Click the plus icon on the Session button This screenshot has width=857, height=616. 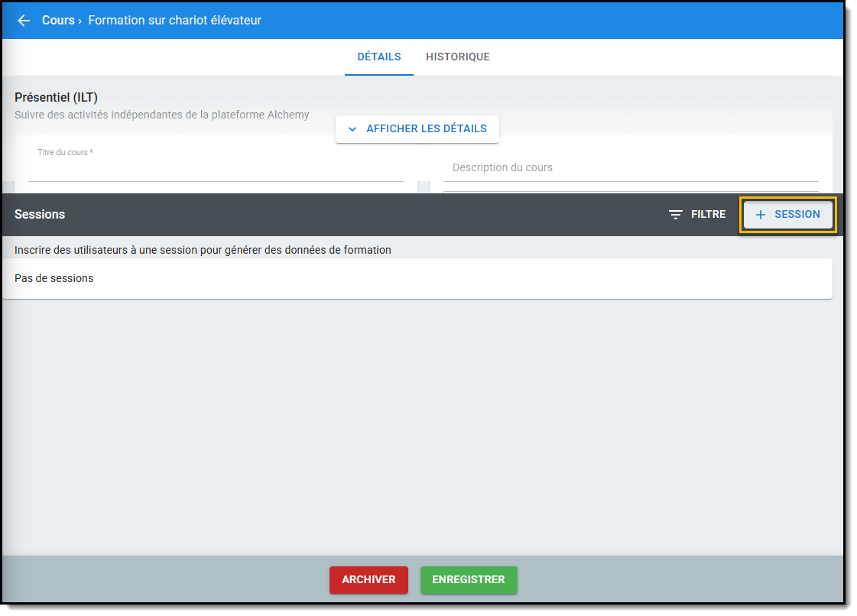tap(760, 215)
